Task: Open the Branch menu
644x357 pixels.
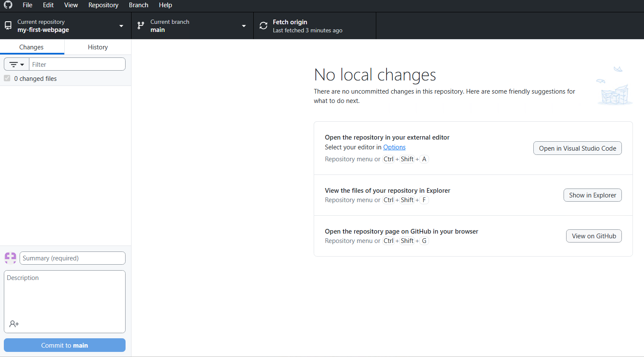Action: 138,5
